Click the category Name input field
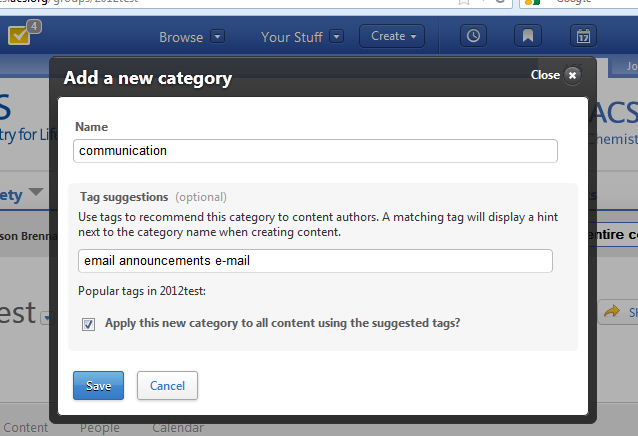This screenshot has height=436, width=638. click(x=315, y=151)
